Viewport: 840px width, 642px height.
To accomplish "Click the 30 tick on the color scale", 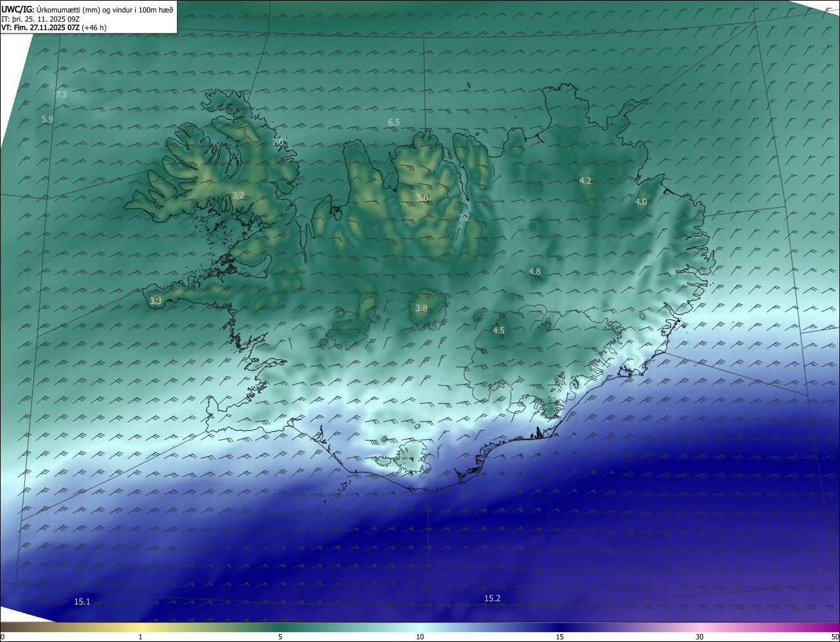I will (700, 637).
